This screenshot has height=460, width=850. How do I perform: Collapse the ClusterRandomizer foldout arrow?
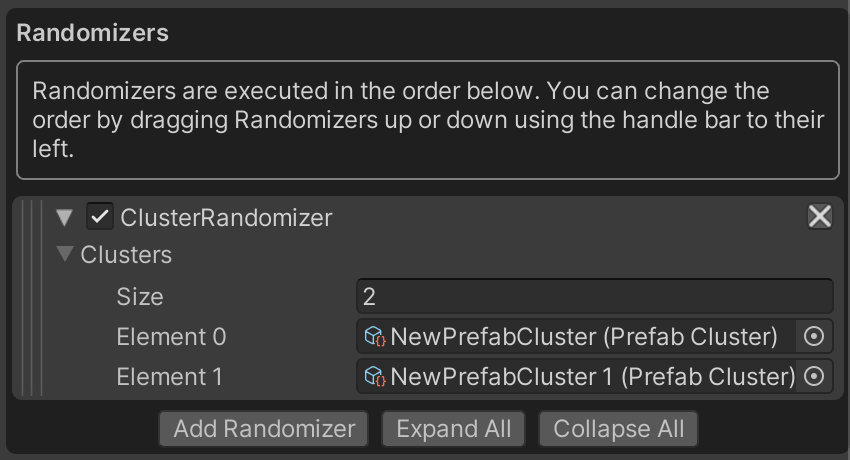[x=65, y=217]
